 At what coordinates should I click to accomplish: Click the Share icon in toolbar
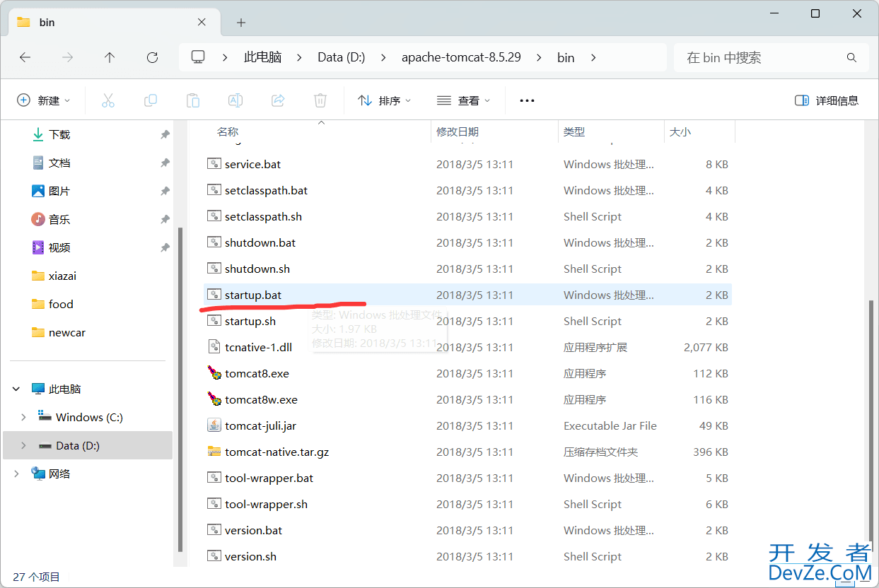click(278, 100)
